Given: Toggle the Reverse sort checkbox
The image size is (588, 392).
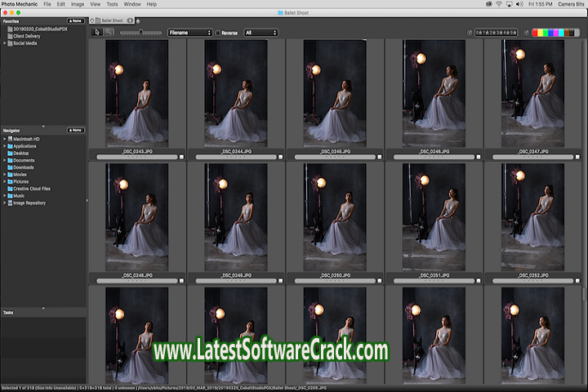Looking at the screenshot, I should [x=218, y=33].
